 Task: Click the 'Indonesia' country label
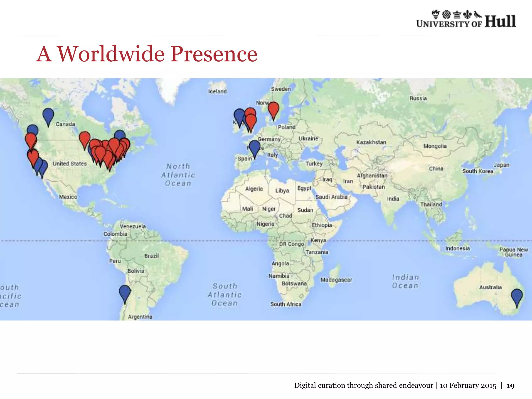point(458,248)
